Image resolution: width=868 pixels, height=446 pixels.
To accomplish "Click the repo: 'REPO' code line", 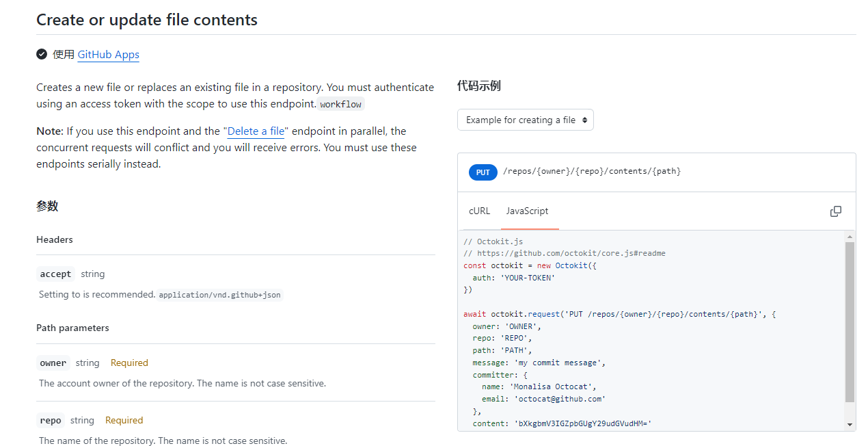I will [502, 338].
